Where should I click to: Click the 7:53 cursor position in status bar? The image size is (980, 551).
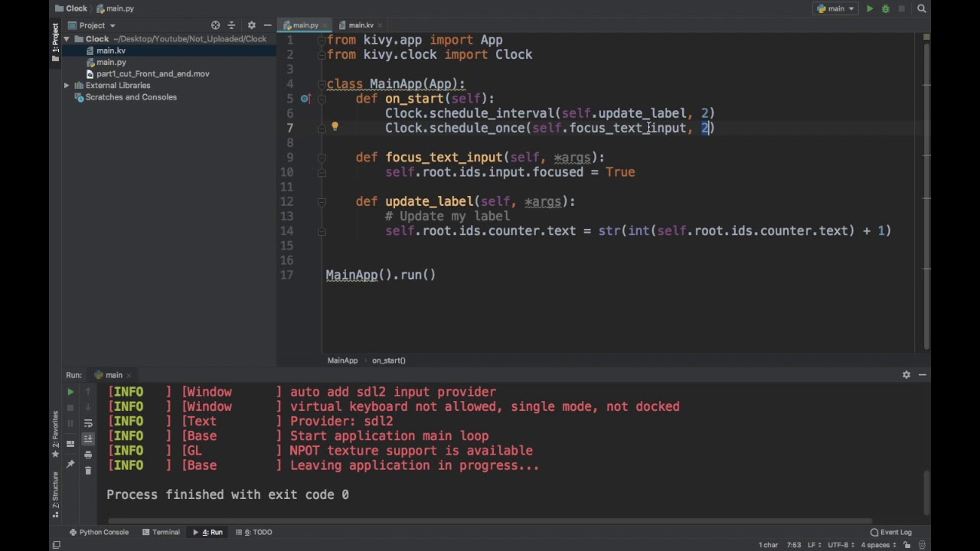point(793,545)
